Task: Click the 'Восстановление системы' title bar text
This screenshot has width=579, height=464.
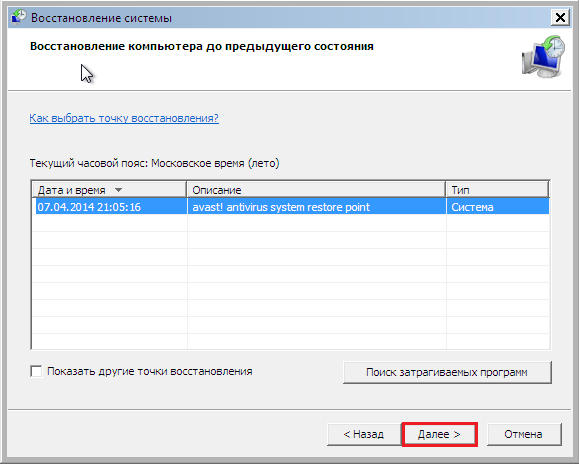Action: click(x=101, y=18)
